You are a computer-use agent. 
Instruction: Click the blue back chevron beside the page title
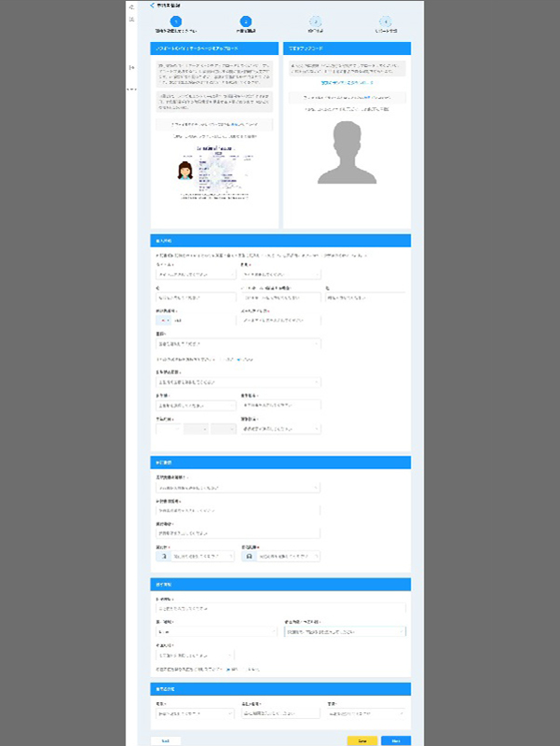coord(152,6)
